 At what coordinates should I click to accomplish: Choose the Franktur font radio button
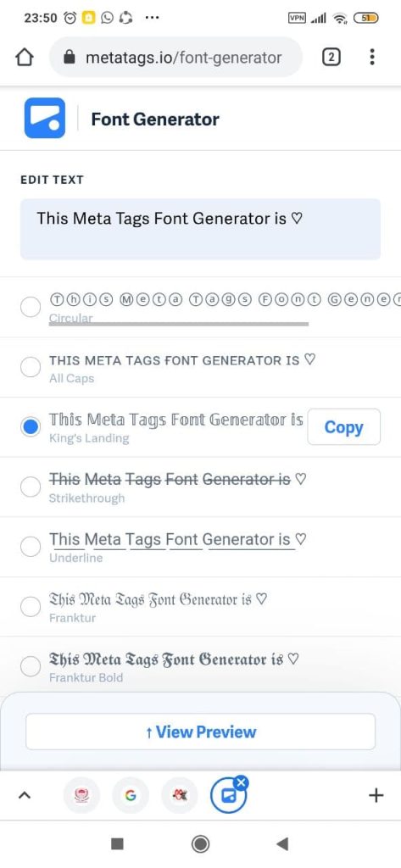pos(31,607)
